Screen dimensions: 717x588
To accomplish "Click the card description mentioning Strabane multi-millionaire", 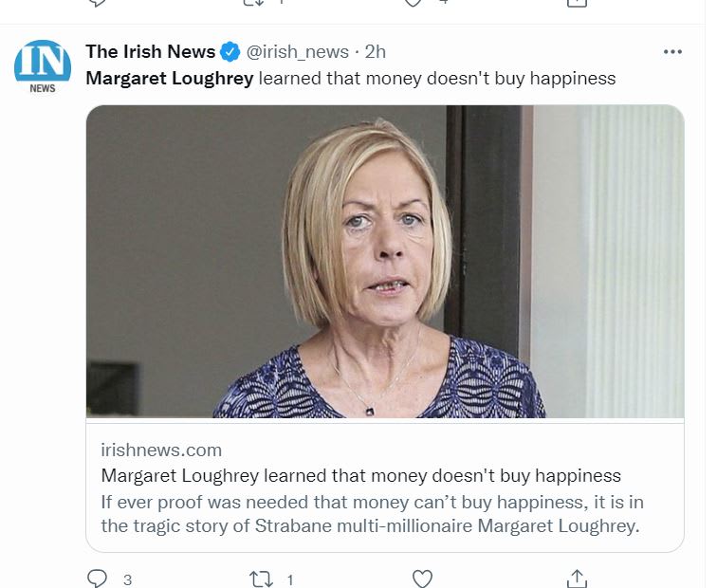I will (372, 513).
